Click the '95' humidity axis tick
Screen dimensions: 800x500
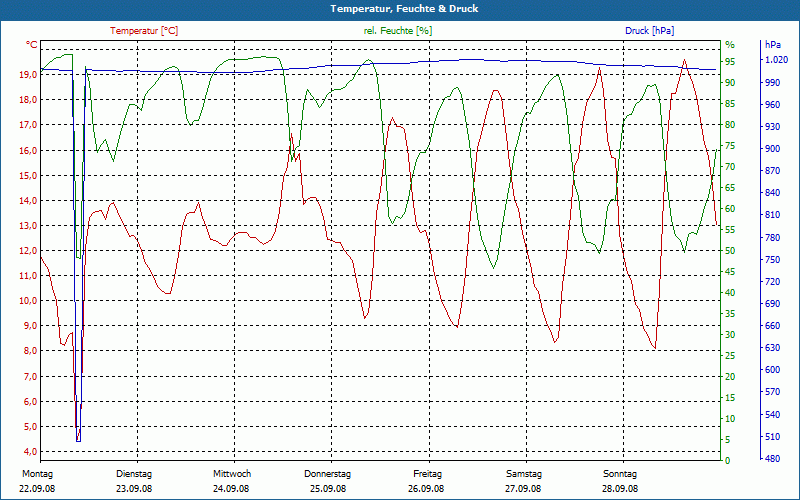[730, 62]
